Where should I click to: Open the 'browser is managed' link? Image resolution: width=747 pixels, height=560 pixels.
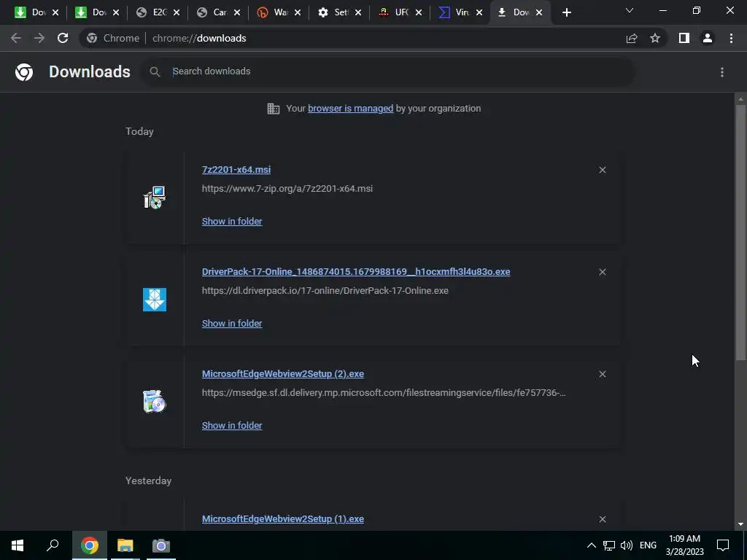[x=351, y=109]
